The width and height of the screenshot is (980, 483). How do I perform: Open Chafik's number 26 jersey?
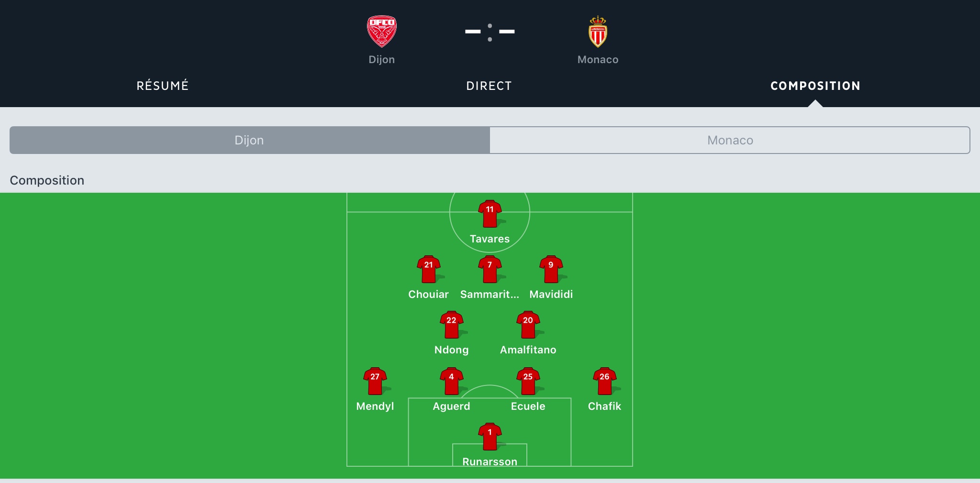tap(604, 381)
